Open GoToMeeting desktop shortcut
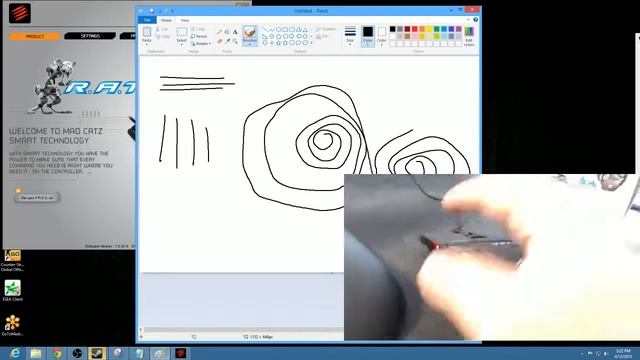Screen dimensions: 640x360 [12, 325]
